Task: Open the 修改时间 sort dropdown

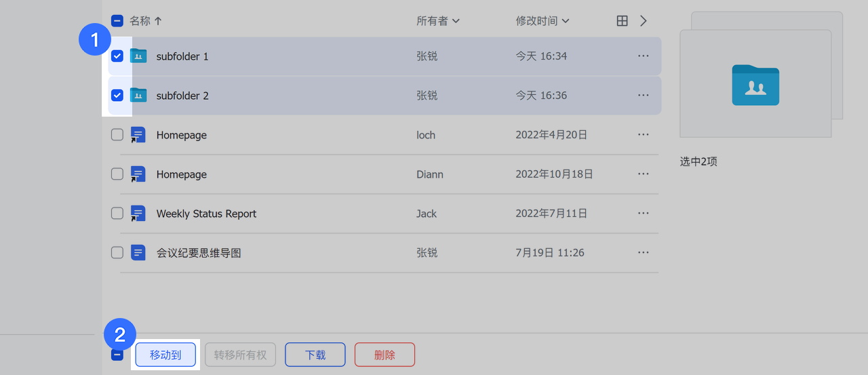Action: point(542,21)
